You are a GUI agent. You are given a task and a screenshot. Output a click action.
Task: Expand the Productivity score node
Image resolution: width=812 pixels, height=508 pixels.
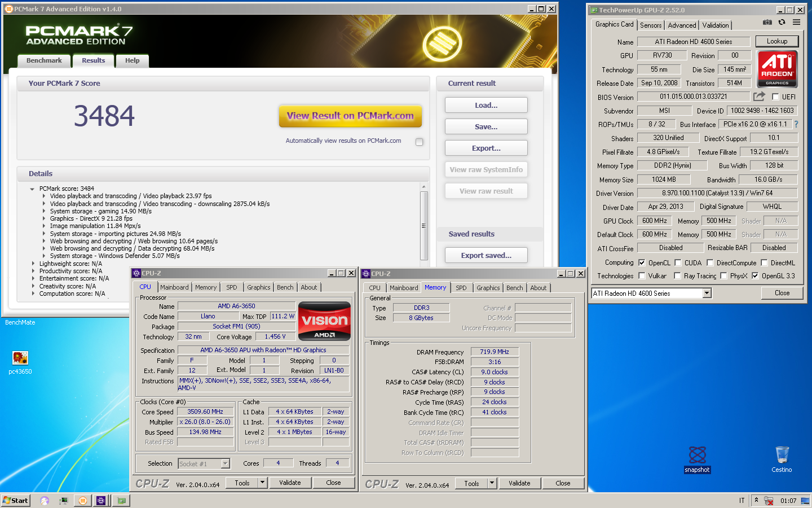(33, 271)
